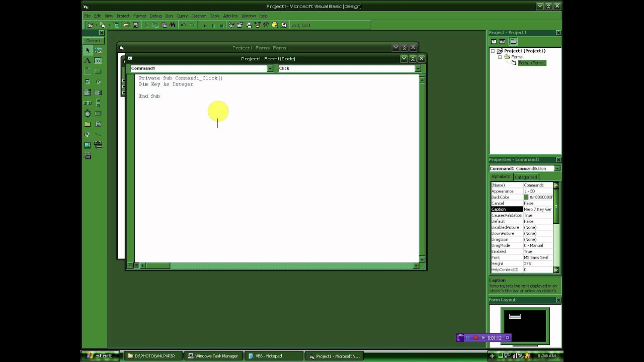Image resolution: width=644 pixels, height=362 pixels.
Task: Open the Project menu
Action: click(123, 16)
